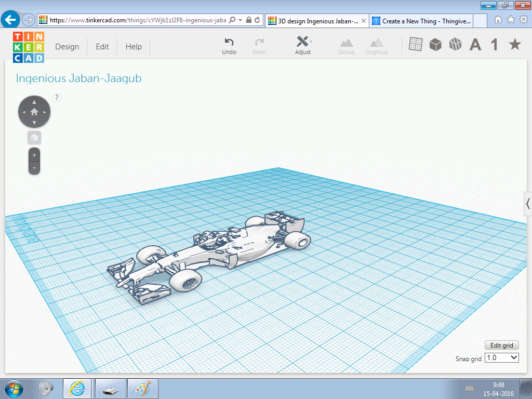Click the browser forward arrow
532x399 pixels.
29,20
